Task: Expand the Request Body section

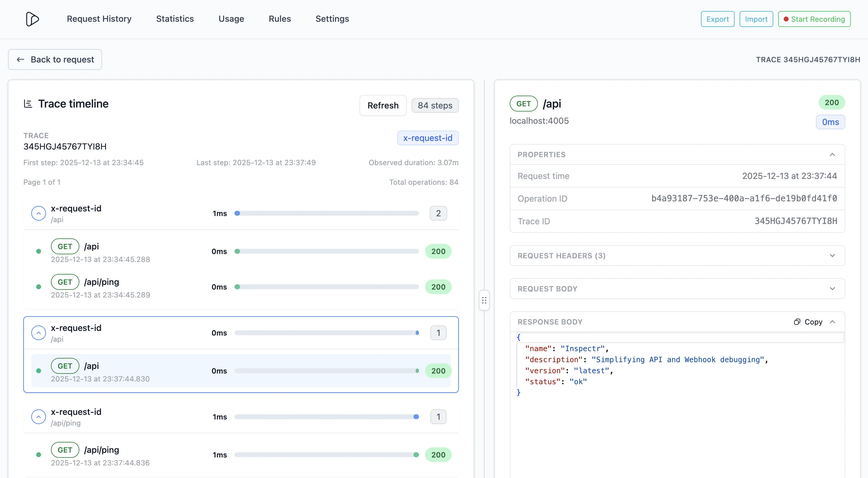Action: 832,289
